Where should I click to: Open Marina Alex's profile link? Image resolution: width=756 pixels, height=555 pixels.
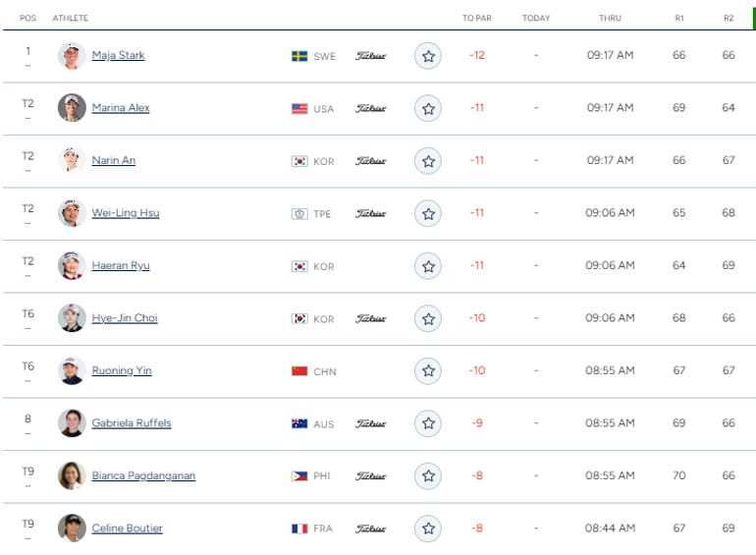[x=121, y=108]
